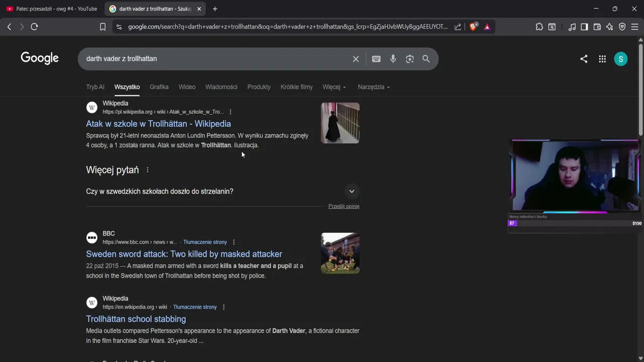
Task: Search by image with the Lens icon
Action: pyautogui.click(x=410, y=59)
